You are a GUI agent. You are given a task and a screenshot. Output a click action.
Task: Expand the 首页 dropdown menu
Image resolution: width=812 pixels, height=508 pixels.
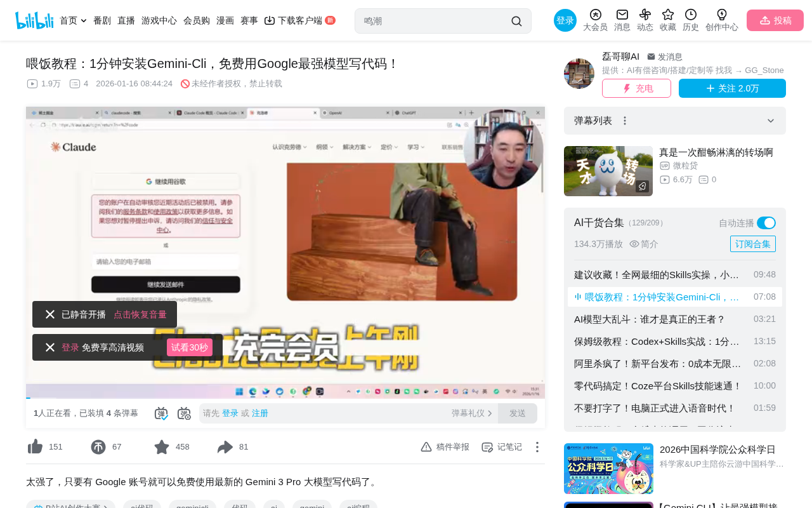84,21
